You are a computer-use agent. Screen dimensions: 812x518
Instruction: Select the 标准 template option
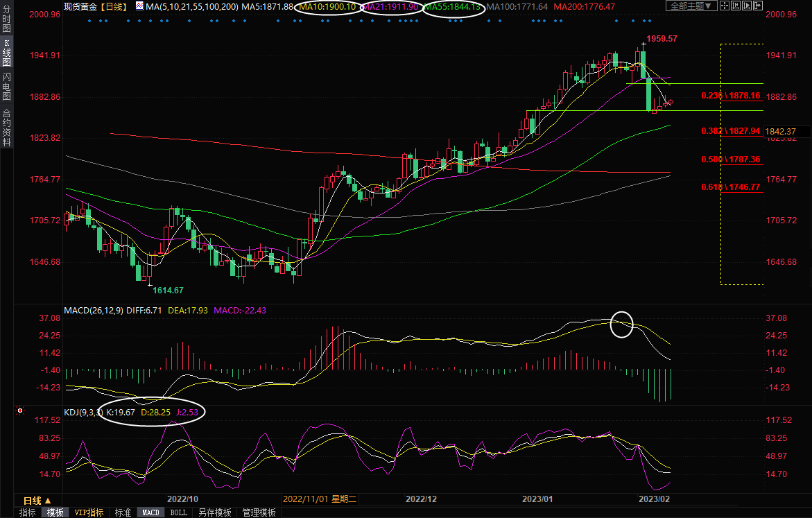point(123,512)
